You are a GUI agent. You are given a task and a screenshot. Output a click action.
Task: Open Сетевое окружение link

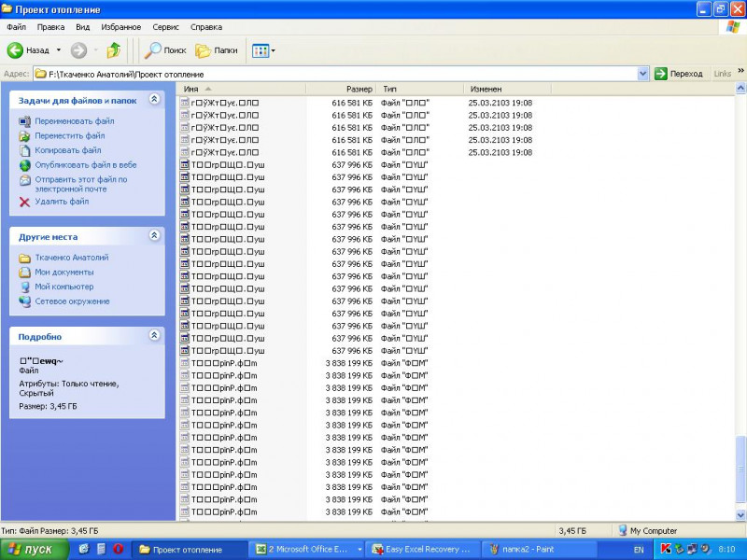(72, 301)
